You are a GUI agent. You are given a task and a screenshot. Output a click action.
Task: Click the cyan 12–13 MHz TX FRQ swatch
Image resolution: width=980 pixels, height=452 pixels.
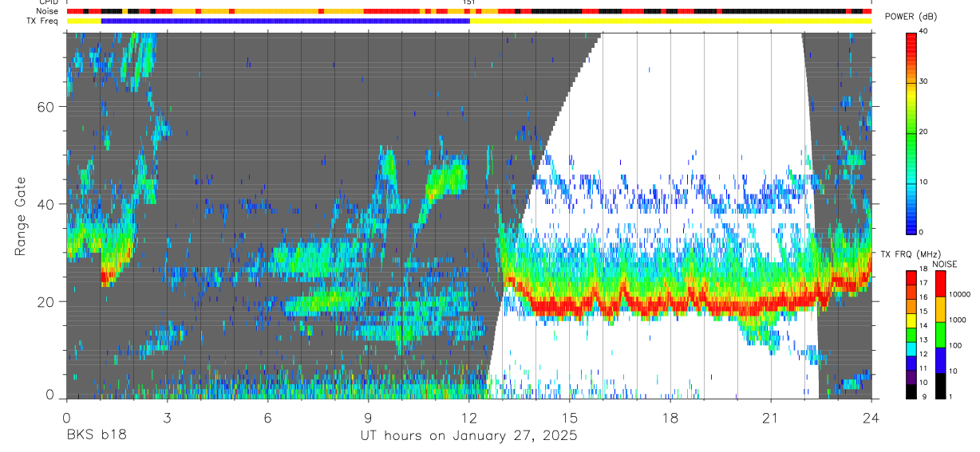point(911,349)
